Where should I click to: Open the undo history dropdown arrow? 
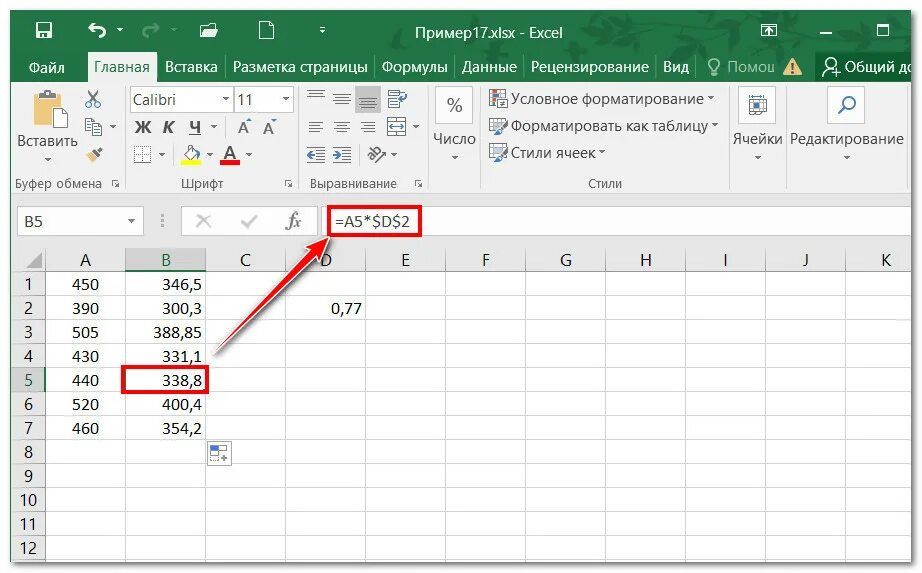(120, 29)
